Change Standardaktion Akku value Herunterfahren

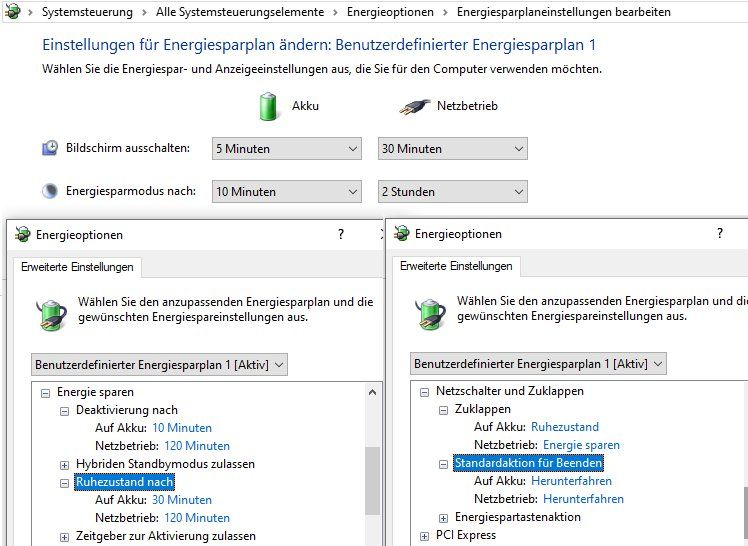[x=571, y=481]
